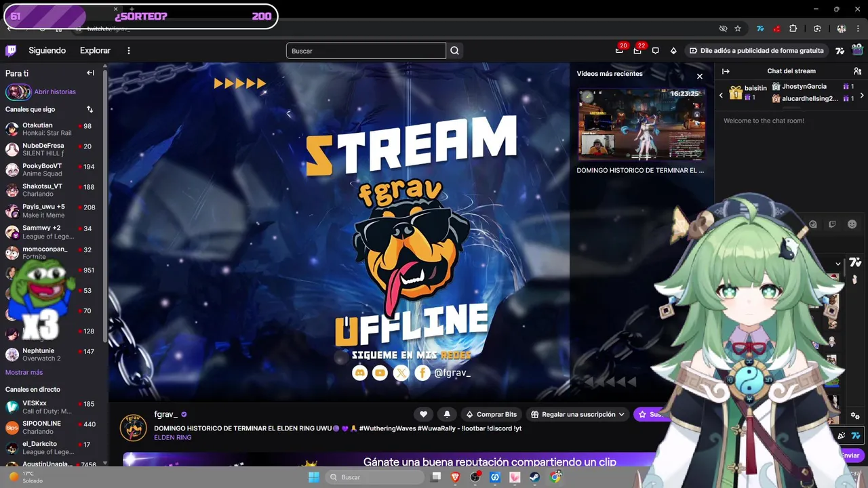Viewport: 868px width, 488px height.
Task: Open the fgrav_ channel name link
Action: pyautogui.click(x=165, y=414)
